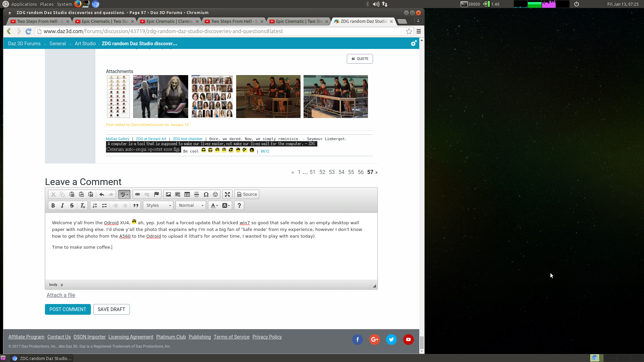Open the special character Omega picker
This screenshot has height=362, width=644.
[206, 194]
